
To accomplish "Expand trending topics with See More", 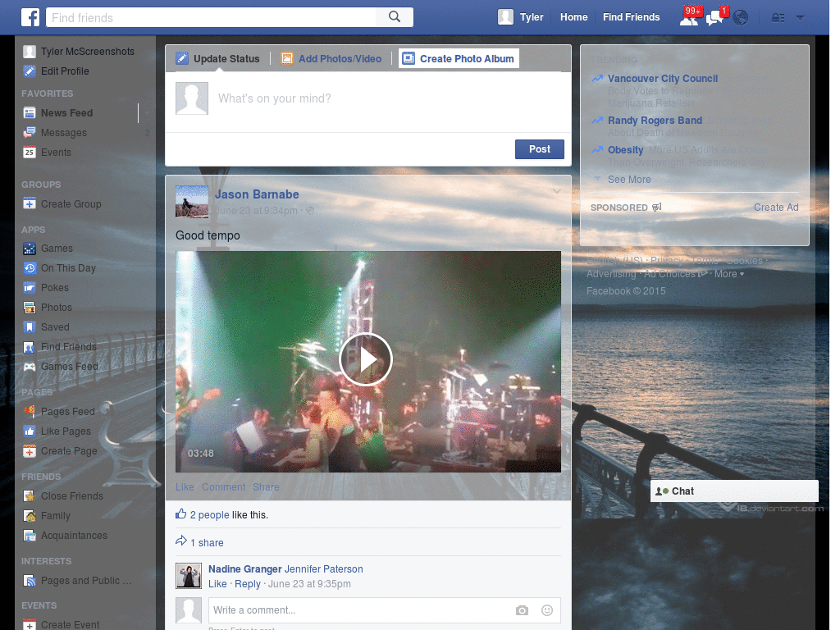I will 629,180.
